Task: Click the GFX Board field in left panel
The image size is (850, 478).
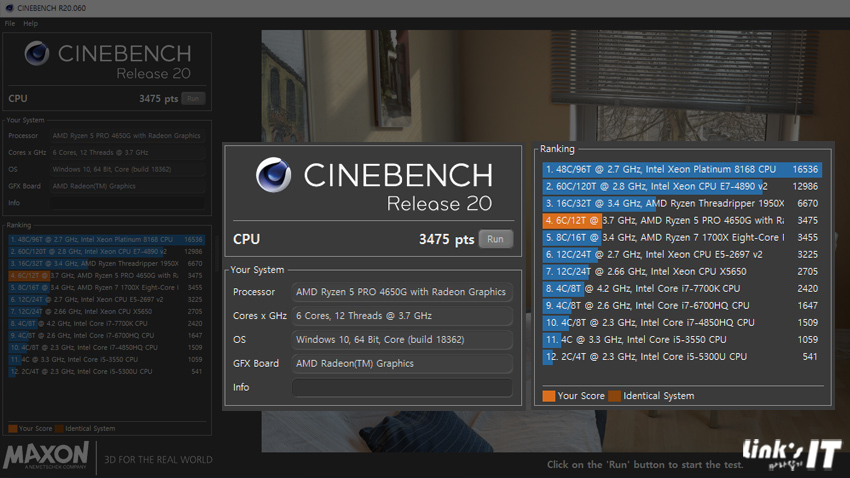Action: pyautogui.click(x=127, y=186)
